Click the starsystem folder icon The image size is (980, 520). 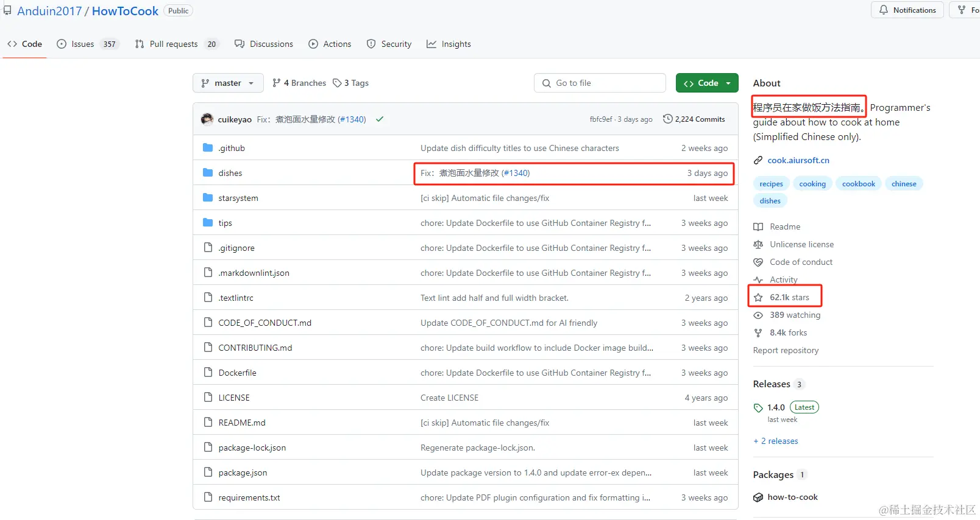208,197
